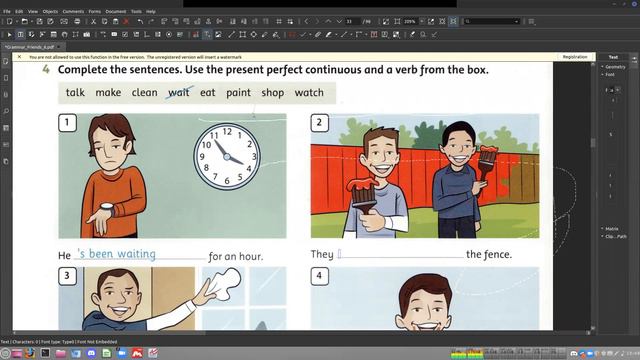The width and height of the screenshot is (640, 360).
Task: Click the Redo arrow icon
Action: [151, 21]
